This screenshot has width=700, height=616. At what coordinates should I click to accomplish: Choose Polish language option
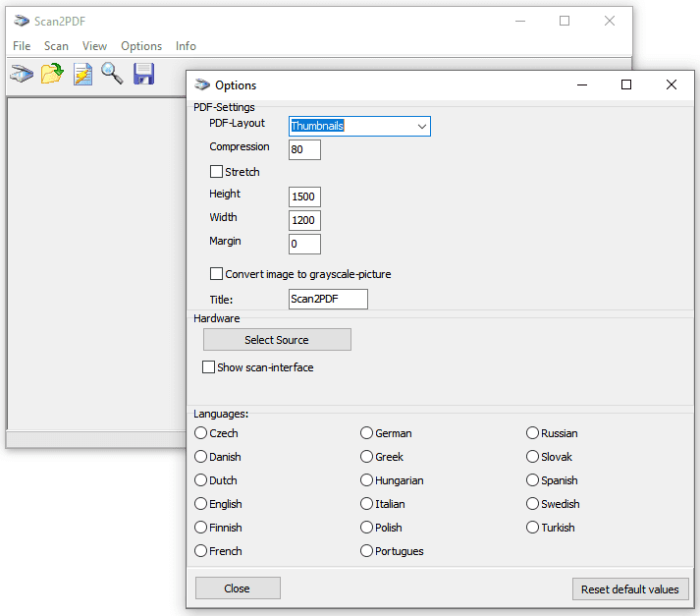[366, 528]
